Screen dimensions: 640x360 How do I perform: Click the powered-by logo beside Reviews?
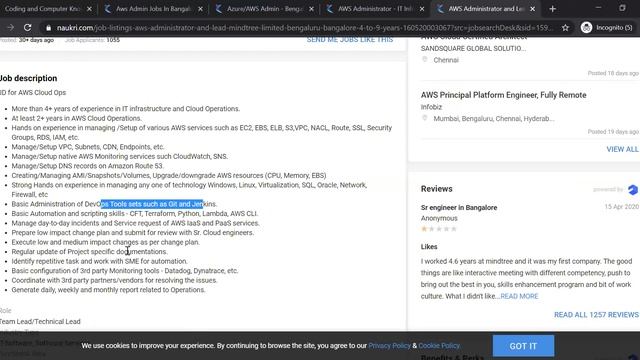[633, 189]
